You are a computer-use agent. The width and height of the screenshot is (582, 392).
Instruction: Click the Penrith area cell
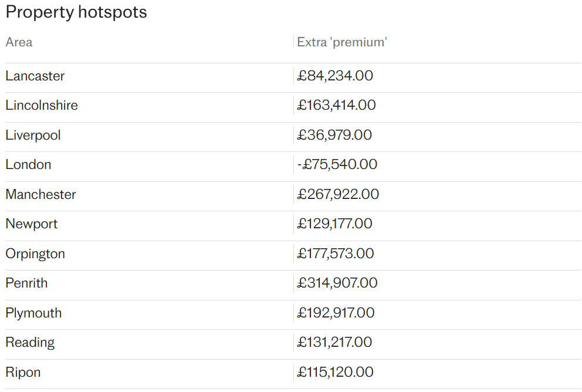(x=26, y=283)
